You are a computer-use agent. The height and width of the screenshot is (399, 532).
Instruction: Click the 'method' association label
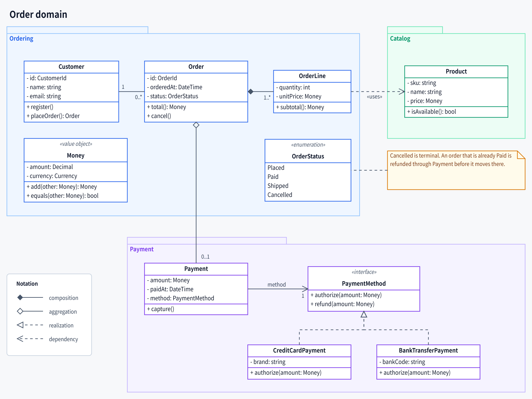(x=277, y=284)
